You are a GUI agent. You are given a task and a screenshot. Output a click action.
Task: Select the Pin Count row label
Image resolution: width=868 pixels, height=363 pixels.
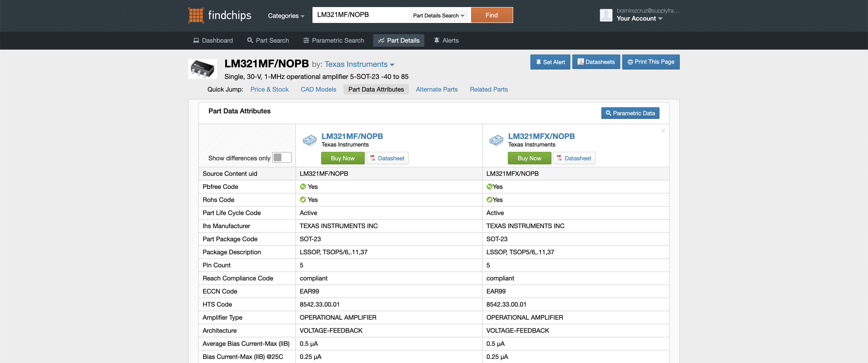(216, 265)
